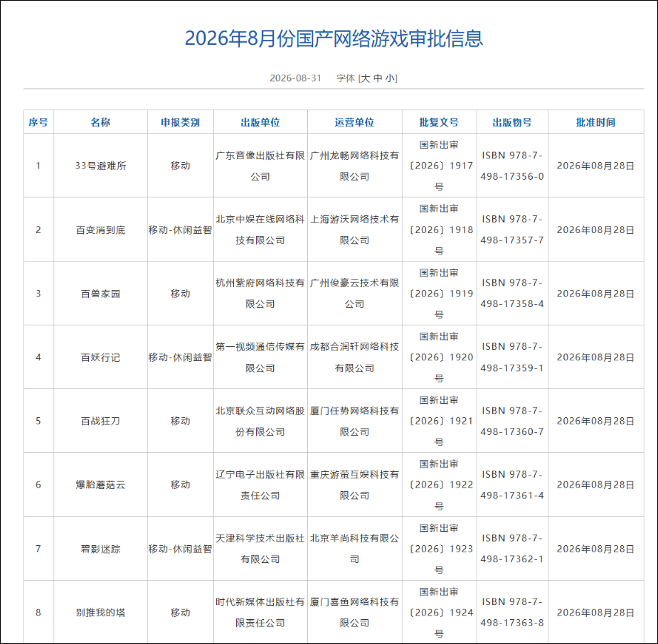Click publisher 杭州紫府网络科技有限公司
This screenshot has height=644, width=658.
coord(260,294)
